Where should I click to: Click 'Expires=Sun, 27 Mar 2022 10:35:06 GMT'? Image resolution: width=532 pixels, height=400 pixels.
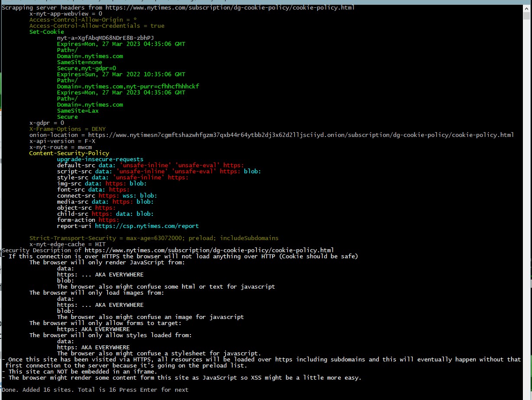click(121, 74)
